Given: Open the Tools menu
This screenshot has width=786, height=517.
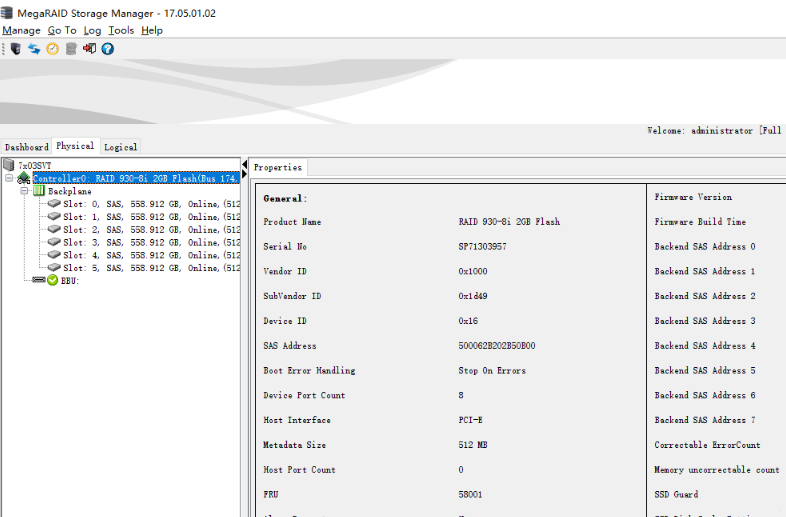Looking at the screenshot, I should [x=120, y=30].
